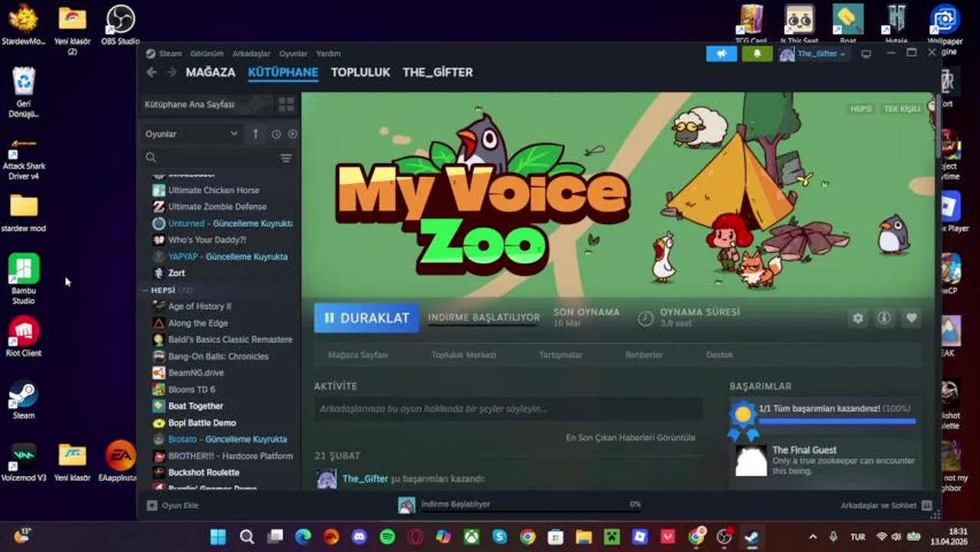The height and width of the screenshot is (552, 980).
Task: Open Riot Client desktop shortcut
Action: point(23,338)
